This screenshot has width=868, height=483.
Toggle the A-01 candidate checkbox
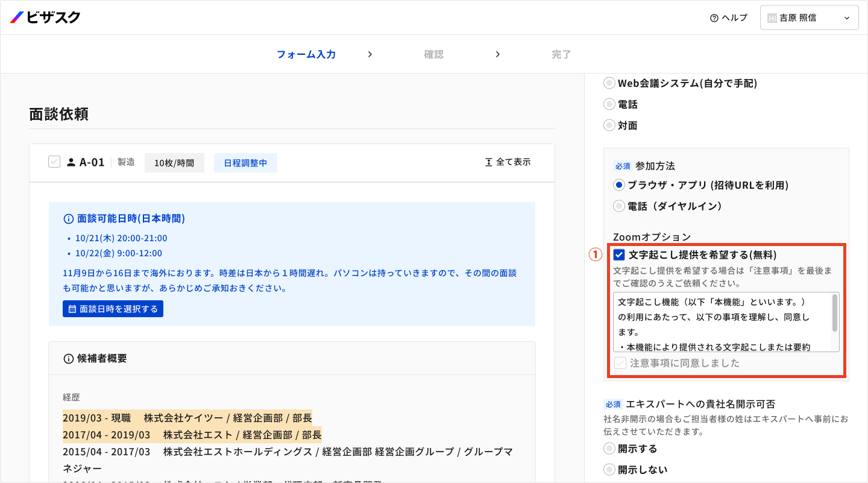point(54,162)
